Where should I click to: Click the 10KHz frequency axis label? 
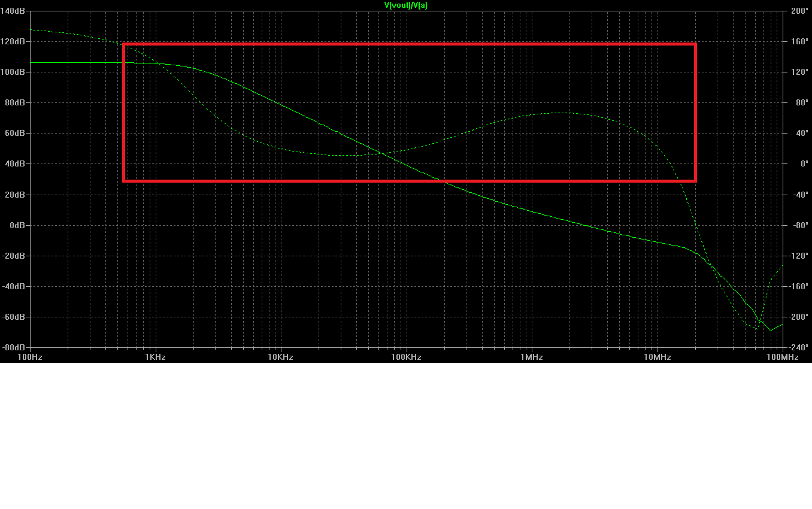[280, 357]
